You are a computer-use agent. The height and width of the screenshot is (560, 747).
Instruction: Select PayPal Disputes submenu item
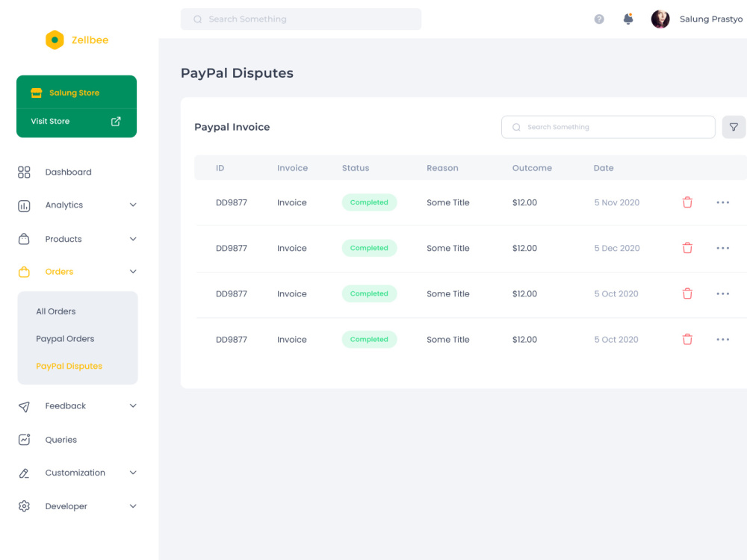[69, 366]
